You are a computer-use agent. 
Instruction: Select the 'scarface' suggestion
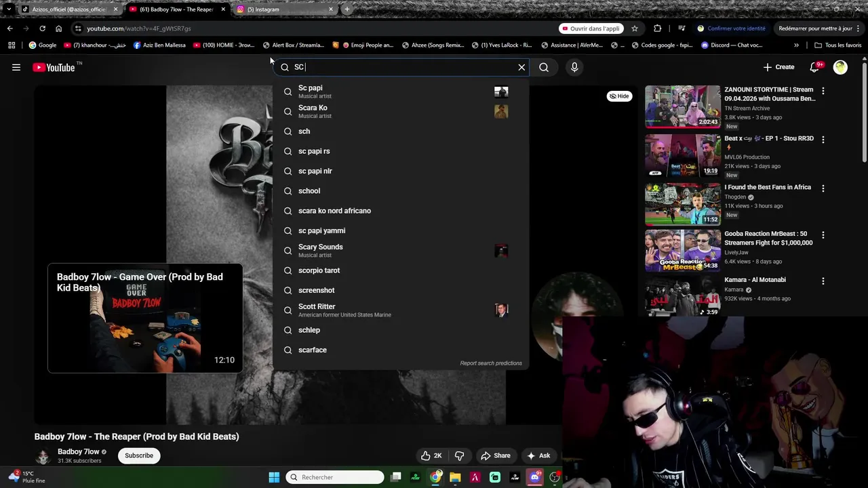tap(400, 350)
